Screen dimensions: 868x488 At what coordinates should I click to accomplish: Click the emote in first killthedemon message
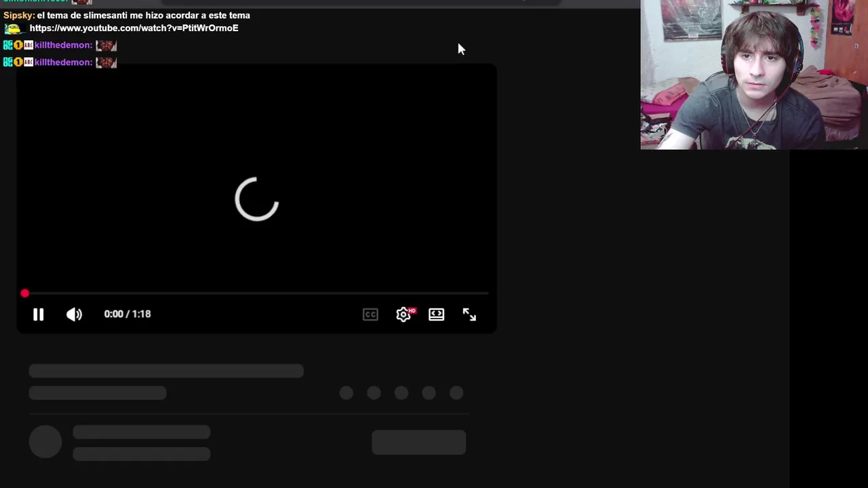106,45
